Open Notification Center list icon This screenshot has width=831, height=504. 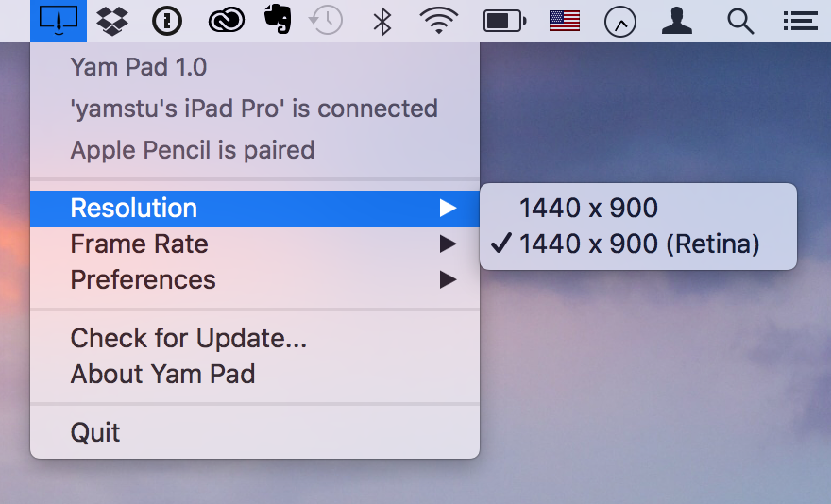(x=801, y=21)
